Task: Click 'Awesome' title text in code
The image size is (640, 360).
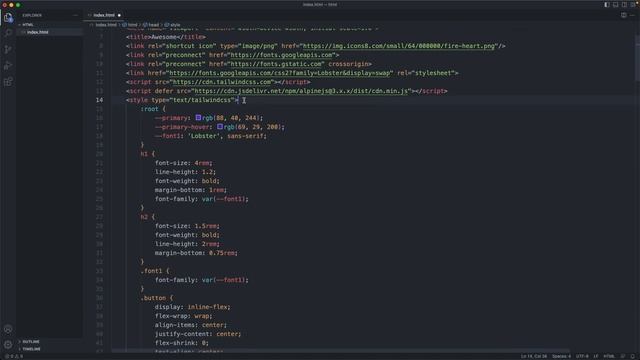Action: coord(165,37)
